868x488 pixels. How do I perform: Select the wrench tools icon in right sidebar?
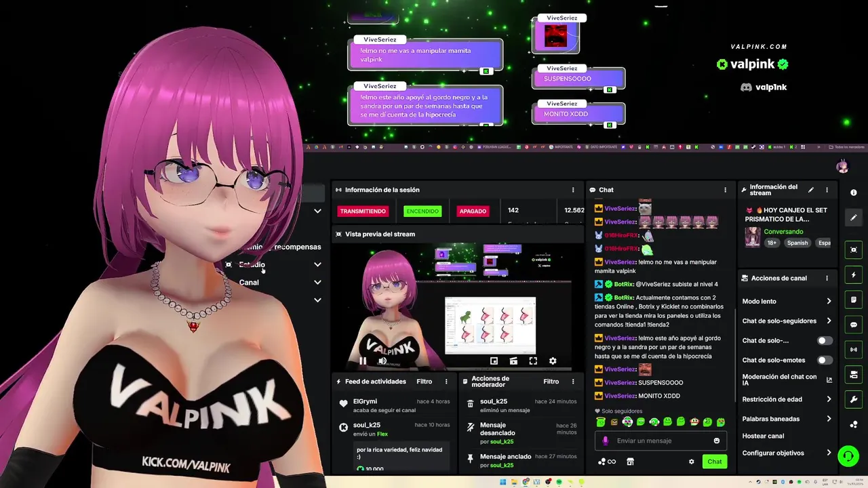854,399
